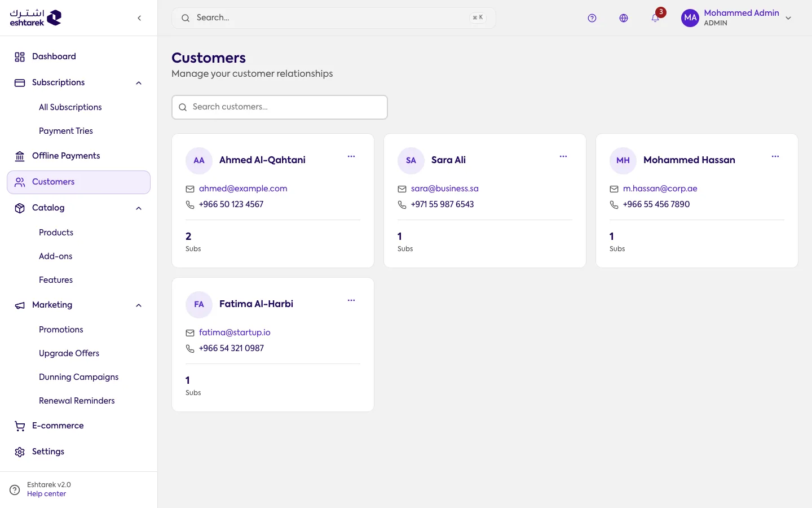Open Payment Tries
Viewport: 812px width, 508px height.
click(66, 131)
